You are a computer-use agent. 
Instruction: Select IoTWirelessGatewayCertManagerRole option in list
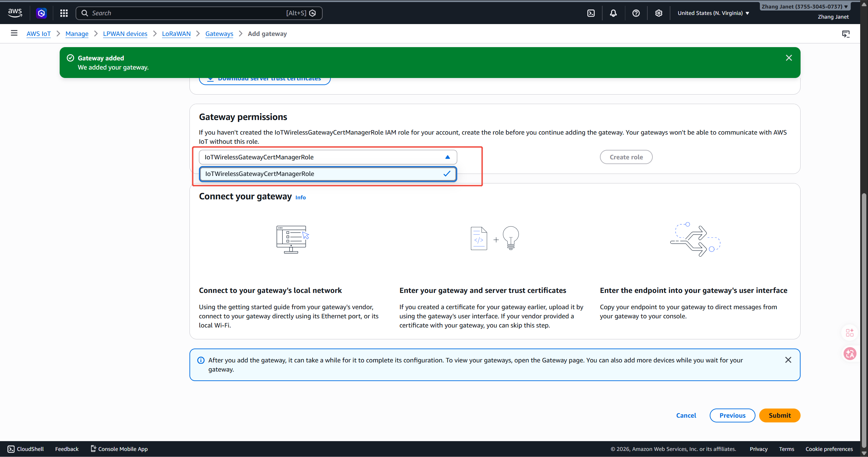[327, 174]
